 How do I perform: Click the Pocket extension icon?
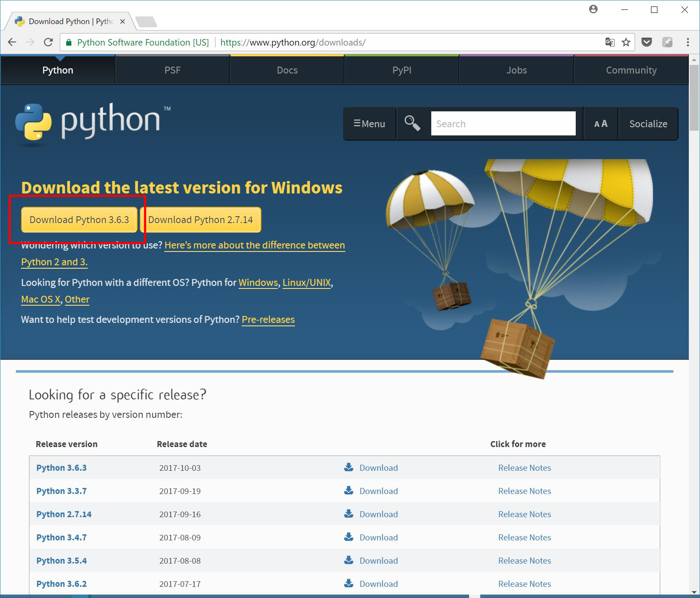[x=647, y=42]
